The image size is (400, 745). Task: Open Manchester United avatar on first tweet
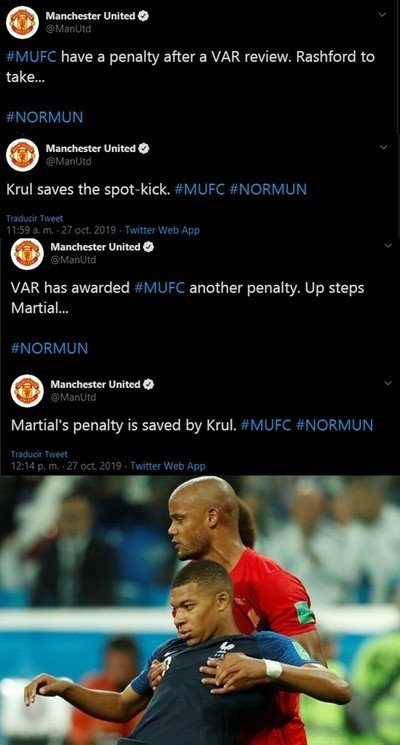coord(22,22)
